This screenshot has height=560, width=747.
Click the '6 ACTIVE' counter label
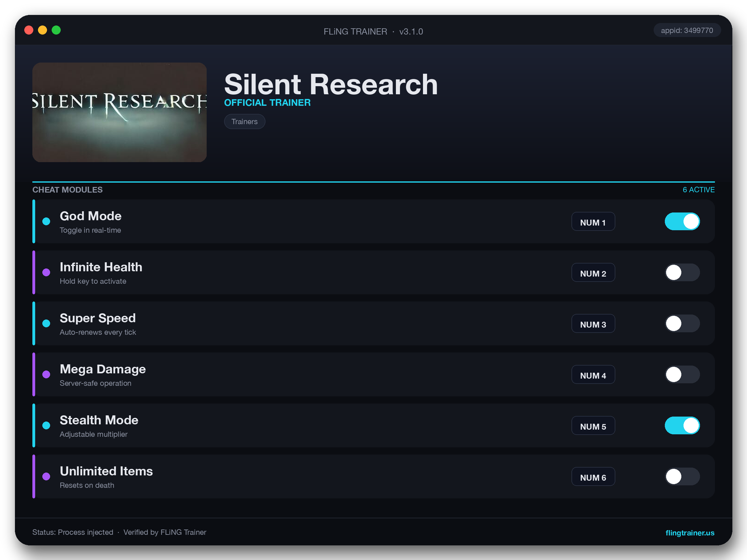[698, 190]
